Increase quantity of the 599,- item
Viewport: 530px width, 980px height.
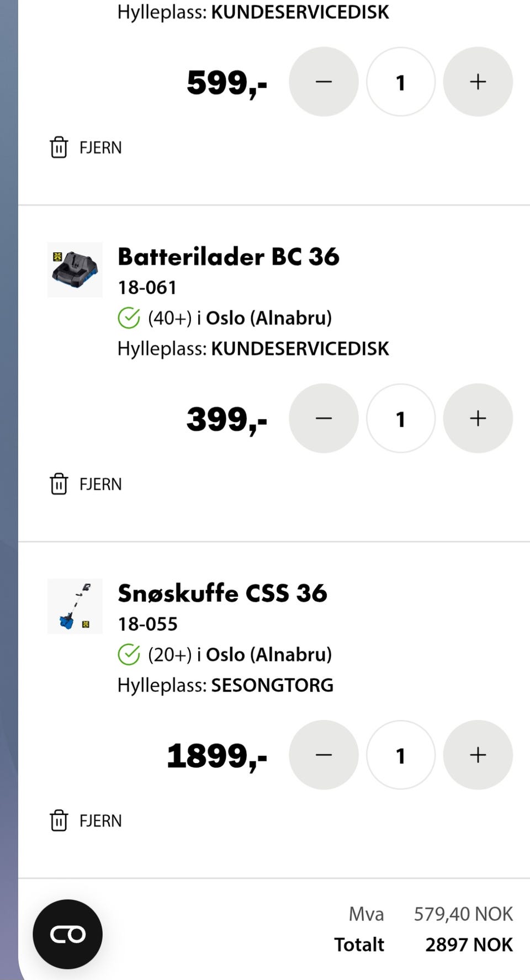478,82
